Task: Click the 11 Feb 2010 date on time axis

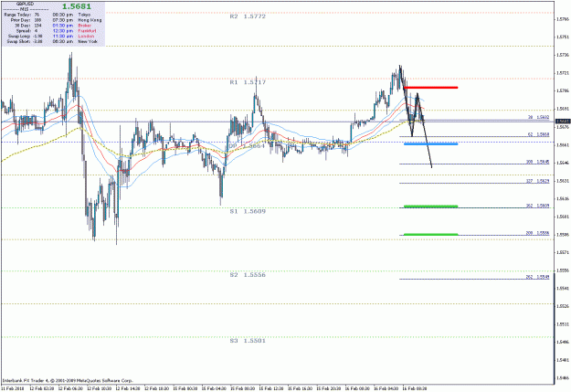Action: pyautogui.click(x=13, y=388)
